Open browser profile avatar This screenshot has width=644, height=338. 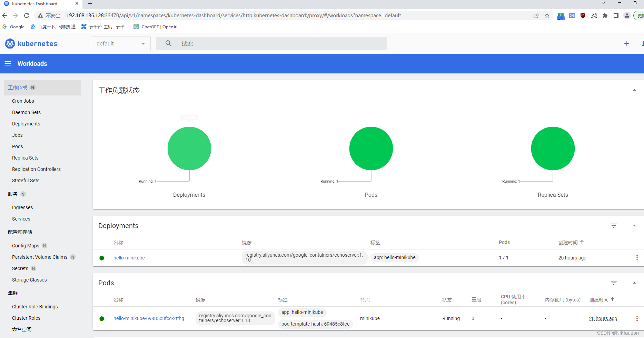click(627, 16)
